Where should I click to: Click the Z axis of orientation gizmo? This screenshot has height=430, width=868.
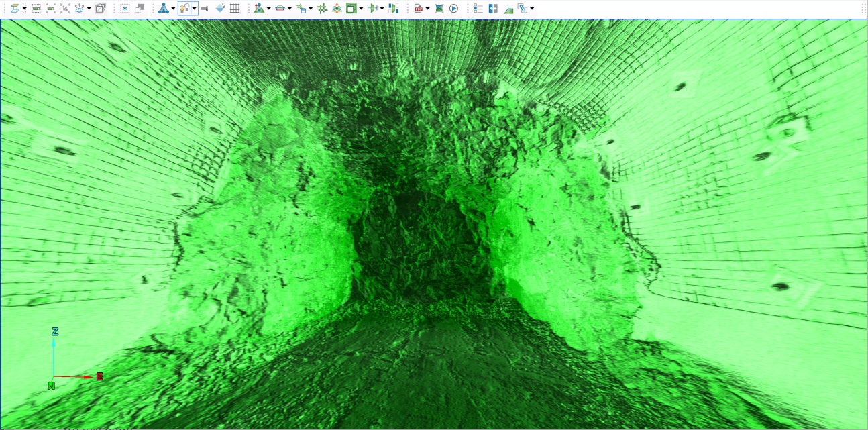pyautogui.click(x=54, y=332)
